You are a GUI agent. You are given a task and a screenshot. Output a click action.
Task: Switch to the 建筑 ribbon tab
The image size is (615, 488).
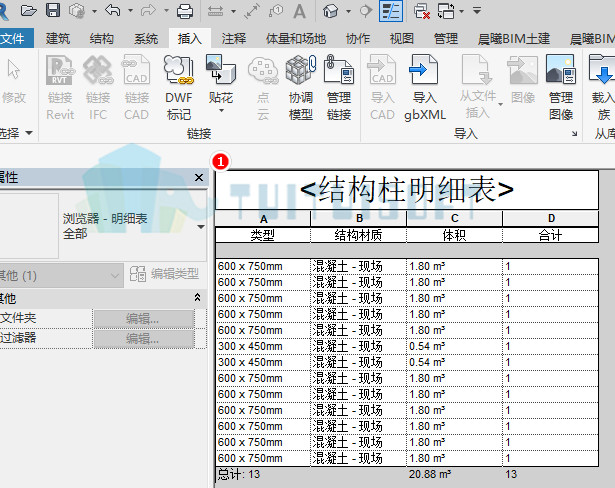pyautogui.click(x=58, y=38)
